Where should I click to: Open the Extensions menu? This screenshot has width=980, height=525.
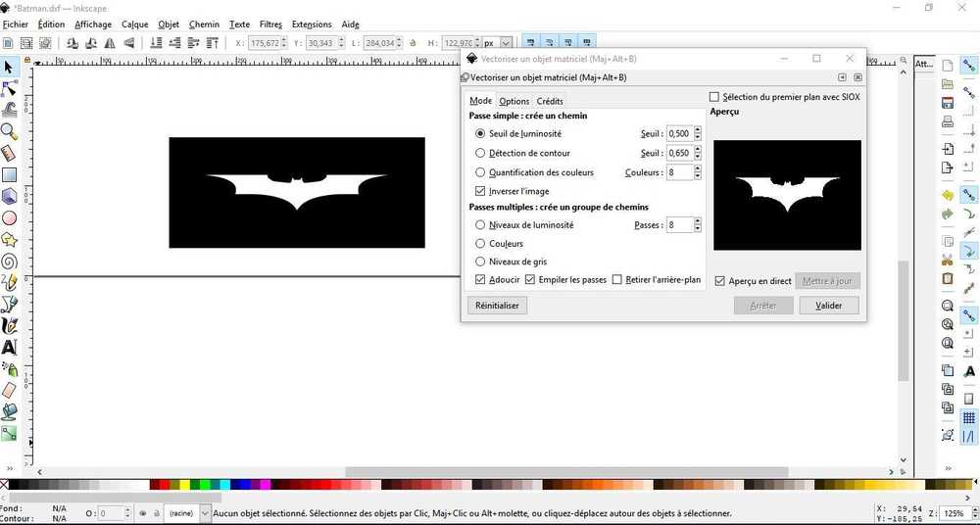[x=312, y=24]
